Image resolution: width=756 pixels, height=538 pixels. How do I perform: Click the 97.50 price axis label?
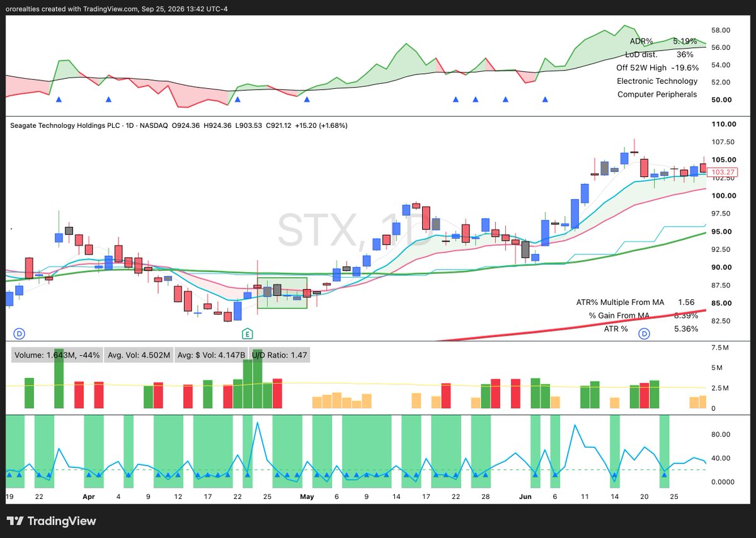click(722, 214)
